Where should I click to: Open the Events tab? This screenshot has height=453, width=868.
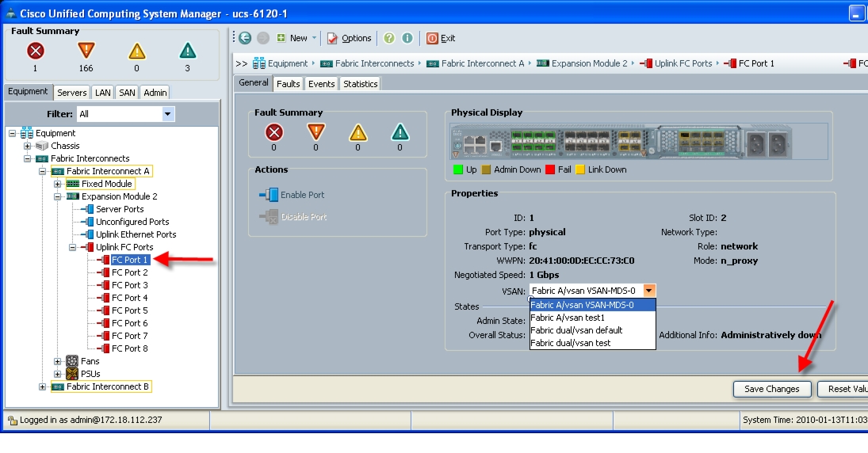[x=321, y=83]
